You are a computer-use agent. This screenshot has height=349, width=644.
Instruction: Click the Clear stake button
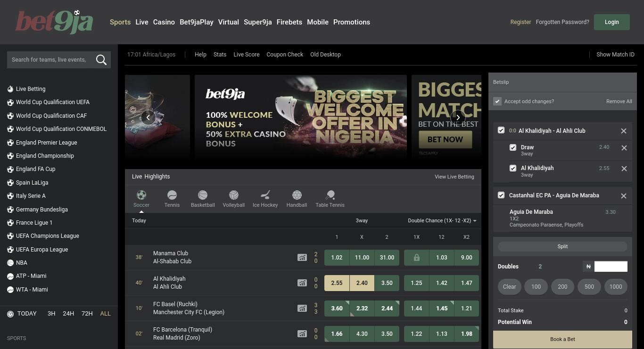coord(509,286)
